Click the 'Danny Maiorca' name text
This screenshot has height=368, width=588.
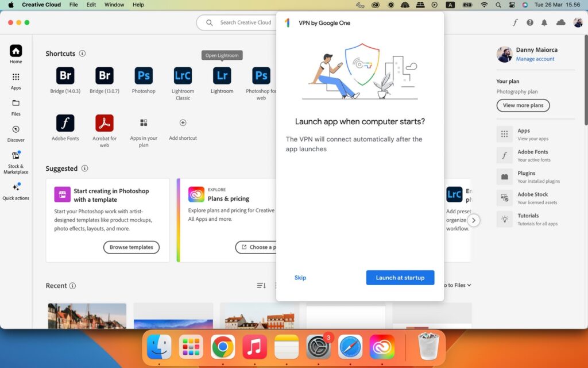[537, 49]
